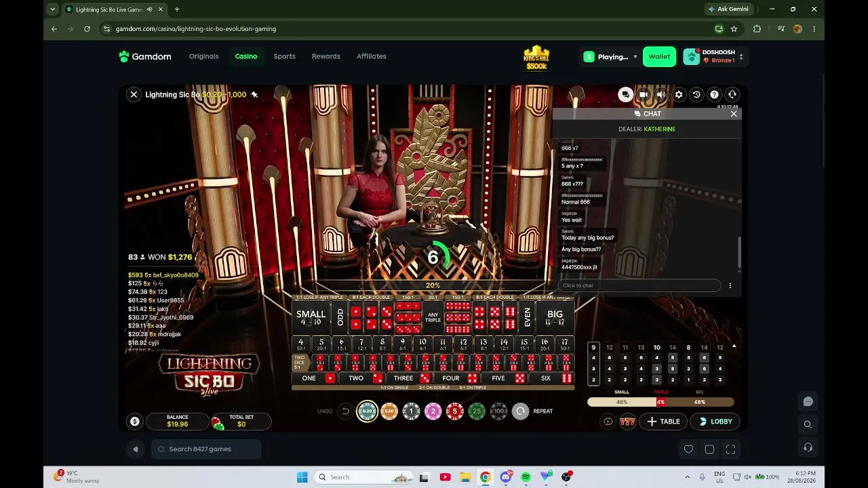Open the Rewards tab
The image size is (868, 488).
(326, 56)
